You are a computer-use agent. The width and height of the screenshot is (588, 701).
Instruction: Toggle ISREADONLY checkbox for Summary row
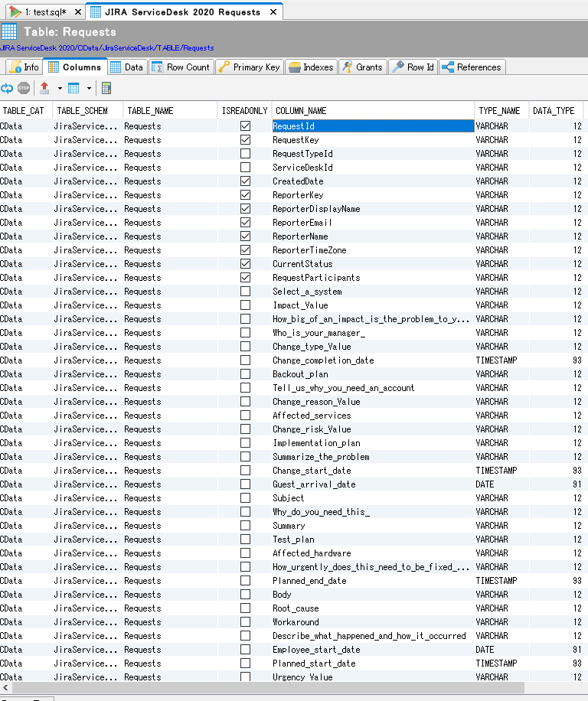245,526
